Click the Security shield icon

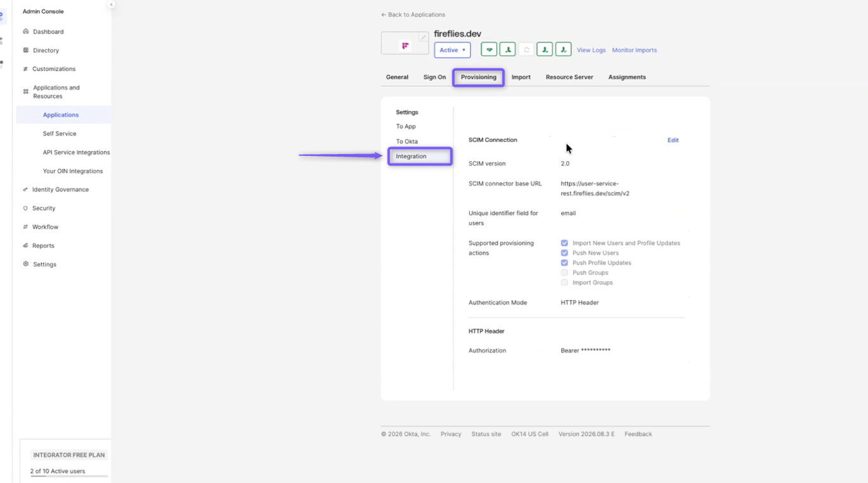pos(25,208)
